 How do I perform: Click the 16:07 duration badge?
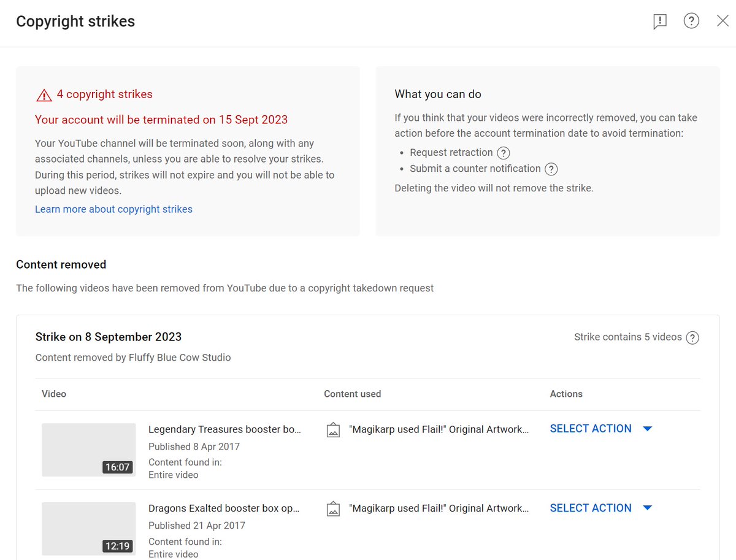pos(117,467)
